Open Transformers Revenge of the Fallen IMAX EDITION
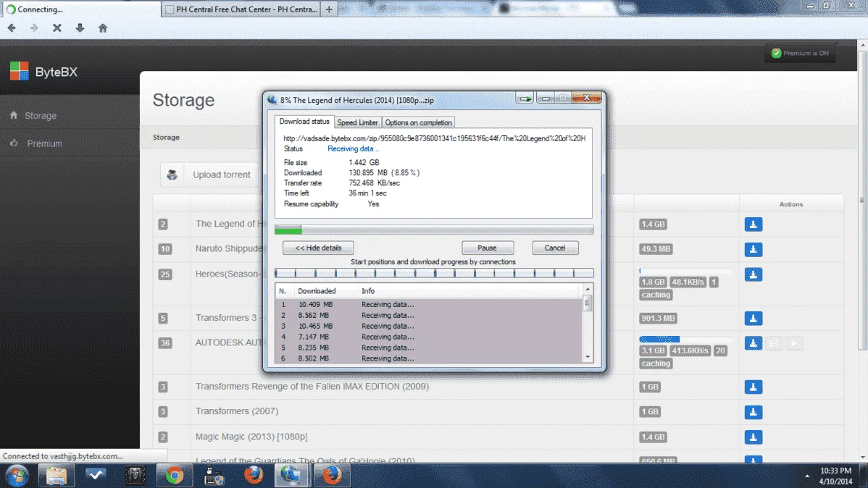Image resolution: width=868 pixels, height=488 pixels. pos(312,386)
